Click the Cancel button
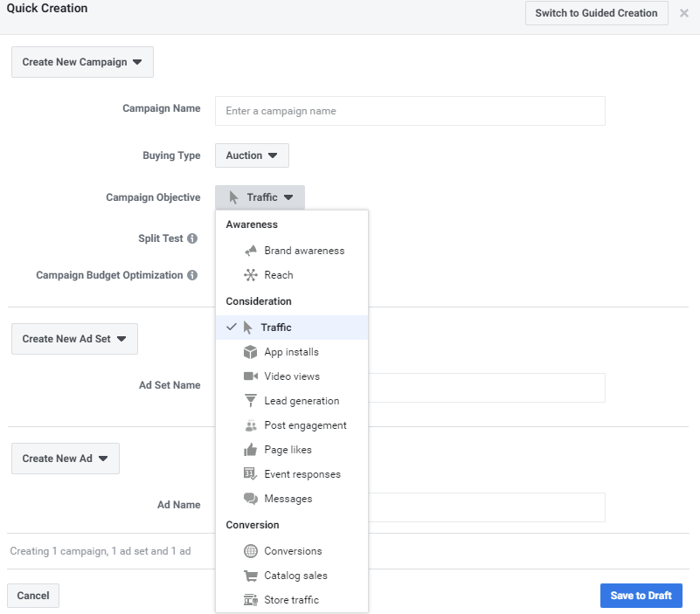Image resolution: width=700 pixels, height=614 pixels. [x=33, y=596]
